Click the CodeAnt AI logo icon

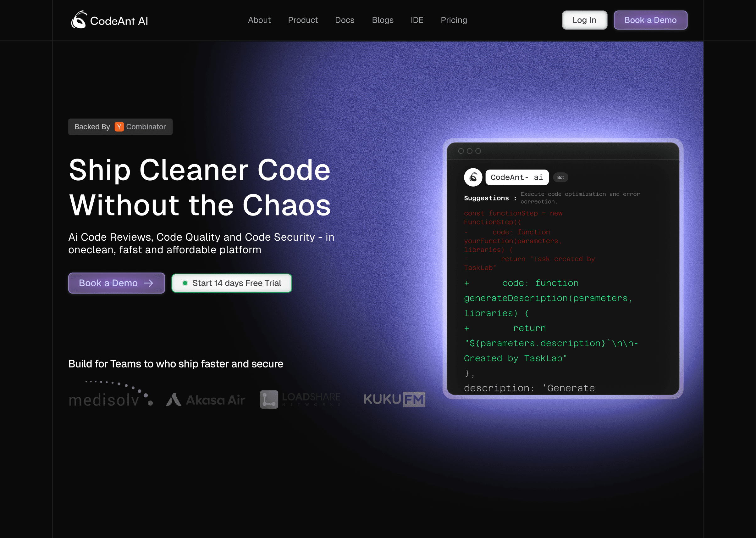pyautogui.click(x=79, y=20)
